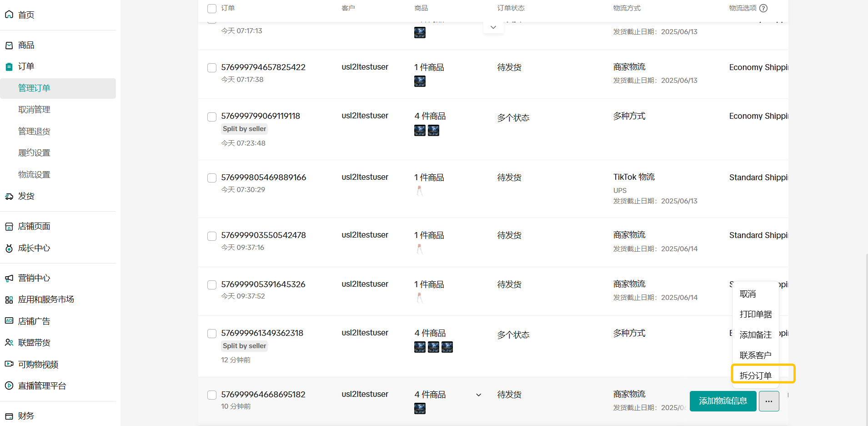The image size is (868, 426).
Task: Expand items chevron on order 576999964668695182
Action: 478,395
